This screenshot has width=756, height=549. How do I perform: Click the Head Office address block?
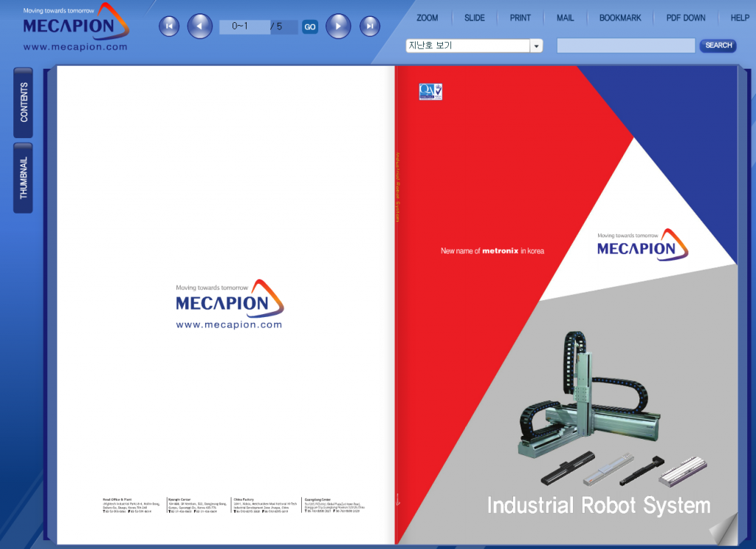(131, 505)
